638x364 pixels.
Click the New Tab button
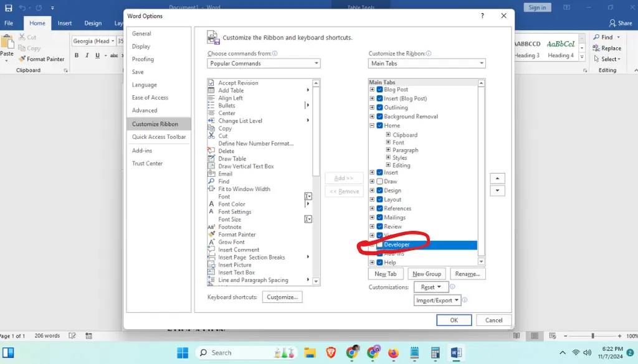[385, 274]
